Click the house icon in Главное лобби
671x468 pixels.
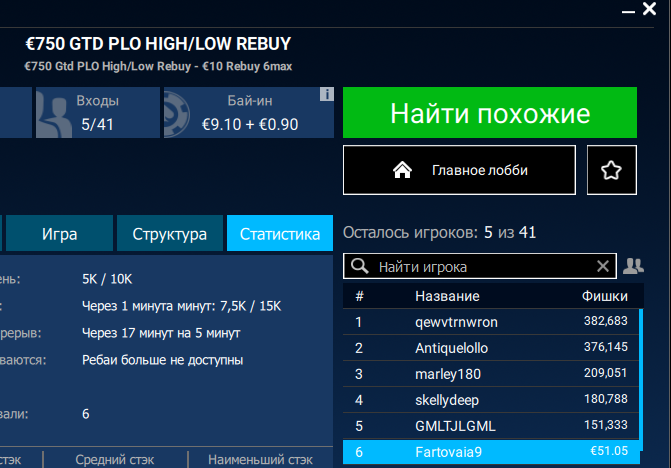pyautogui.click(x=402, y=170)
